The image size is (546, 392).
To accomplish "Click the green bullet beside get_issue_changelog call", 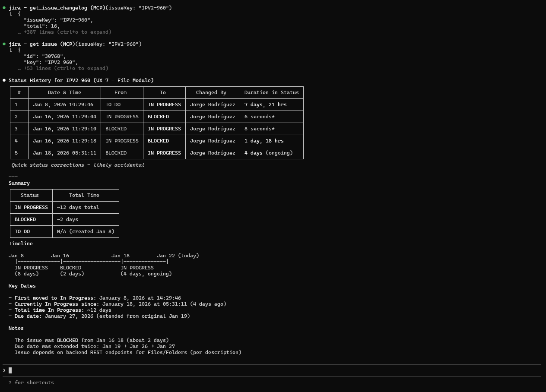I will tap(4, 7).
